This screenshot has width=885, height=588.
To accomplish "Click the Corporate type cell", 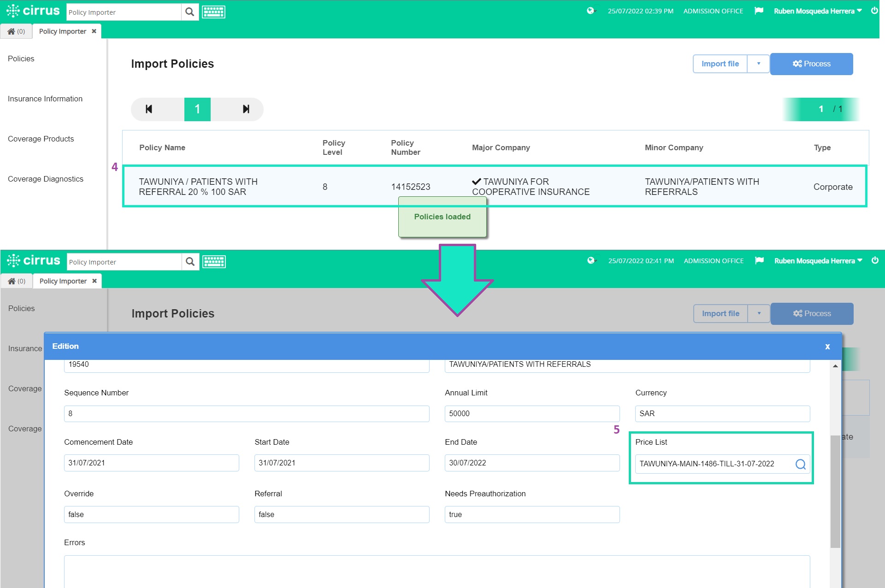I will [833, 187].
